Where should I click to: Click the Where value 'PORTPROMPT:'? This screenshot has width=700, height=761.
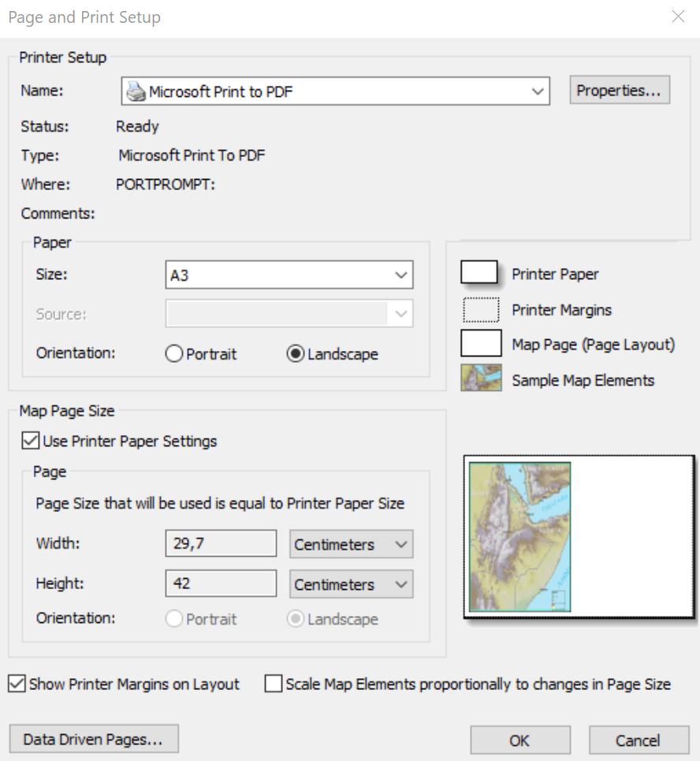165,185
